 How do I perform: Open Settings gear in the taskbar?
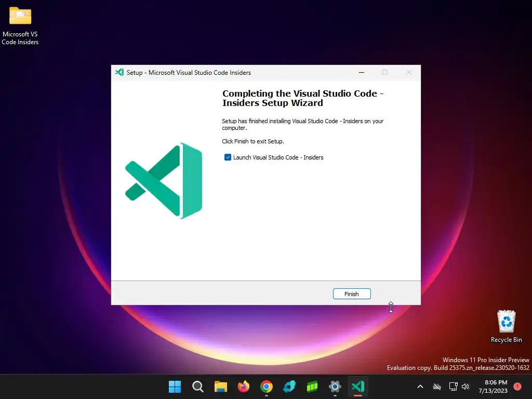click(x=335, y=387)
